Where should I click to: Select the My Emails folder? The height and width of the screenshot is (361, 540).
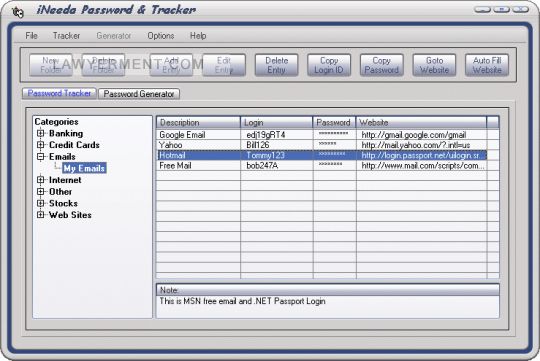point(84,168)
